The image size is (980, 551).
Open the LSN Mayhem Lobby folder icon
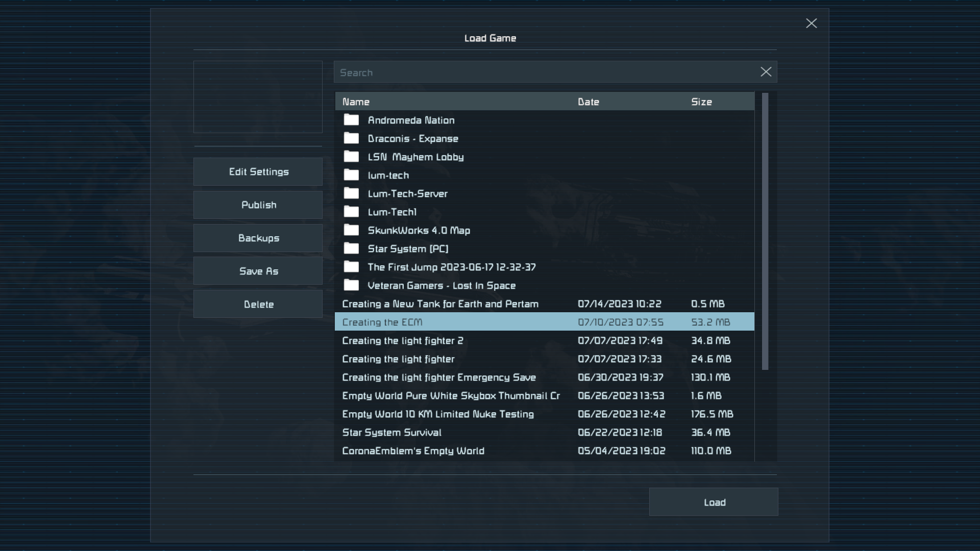[x=351, y=157]
